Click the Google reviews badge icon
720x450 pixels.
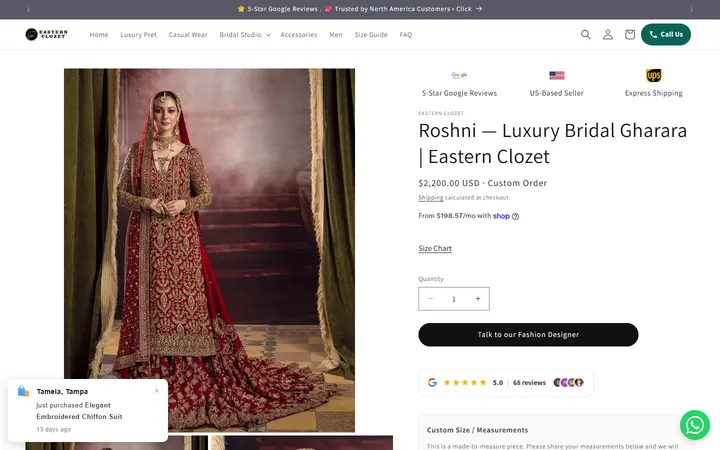[459, 75]
